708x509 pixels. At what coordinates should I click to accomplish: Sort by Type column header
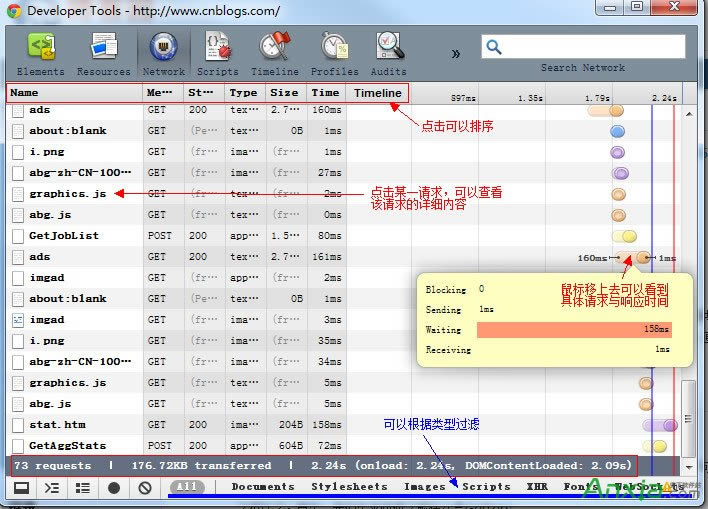pos(245,93)
